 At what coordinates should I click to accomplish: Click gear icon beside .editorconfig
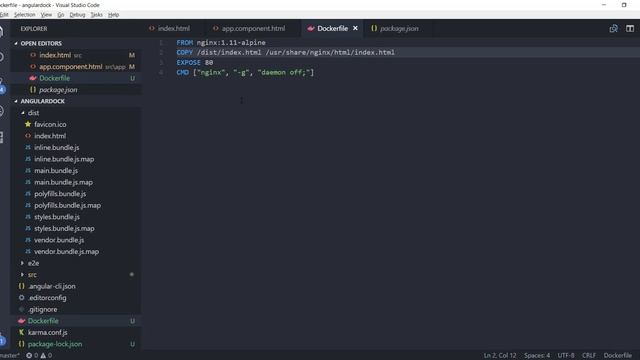[22, 298]
